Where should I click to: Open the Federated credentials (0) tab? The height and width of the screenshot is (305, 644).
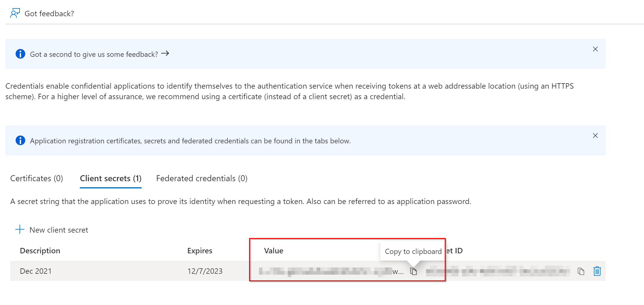pos(202,178)
